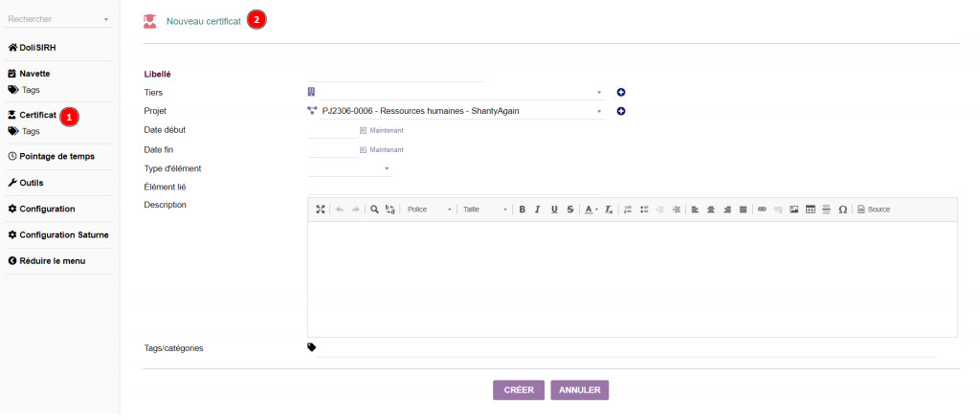Add a new Tiers with plus icon
Image resolution: width=980 pixels, height=420 pixels.
pos(621,93)
